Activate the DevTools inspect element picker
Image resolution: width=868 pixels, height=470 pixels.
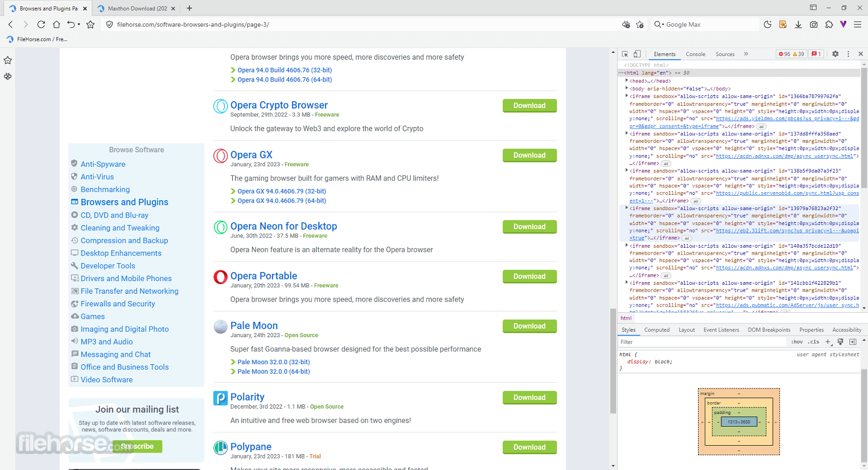click(625, 54)
